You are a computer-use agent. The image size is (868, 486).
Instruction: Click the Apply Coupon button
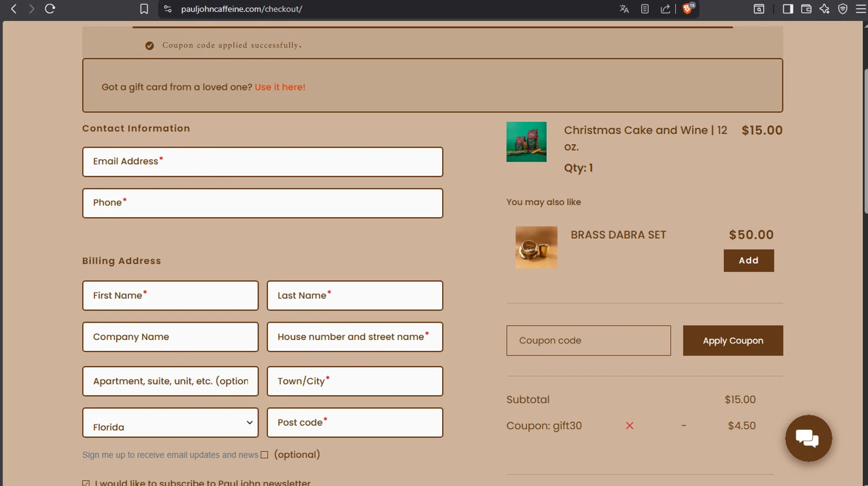click(733, 341)
